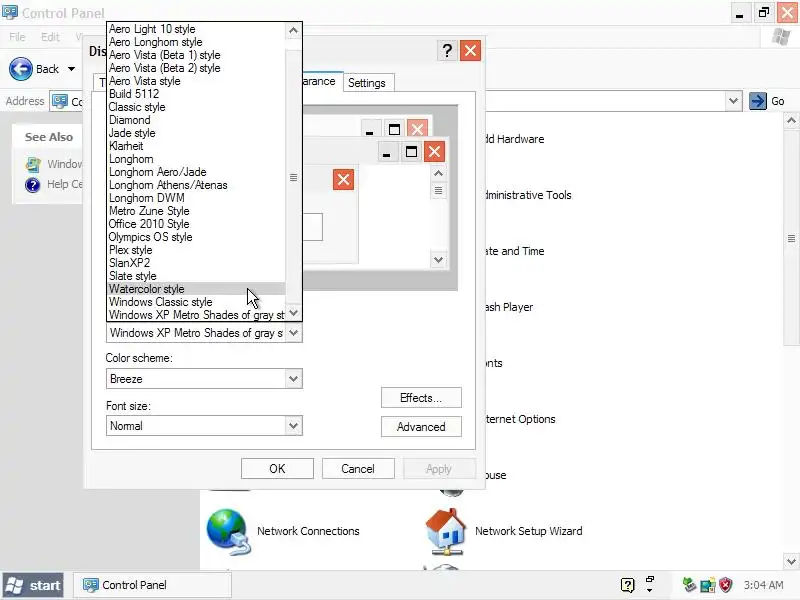
Task: Open the Font size dropdown showing Normal
Action: click(204, 426)
